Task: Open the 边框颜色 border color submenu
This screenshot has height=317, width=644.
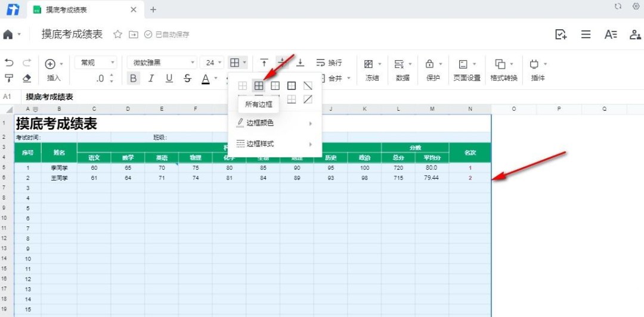Action: 275,123
